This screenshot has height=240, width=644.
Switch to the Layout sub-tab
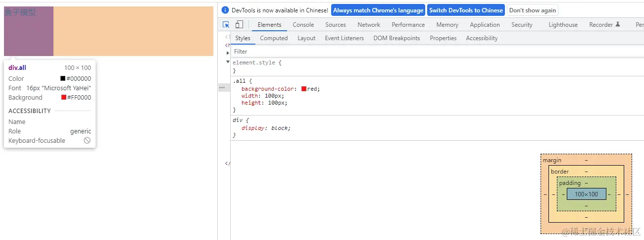click(306, 38)
